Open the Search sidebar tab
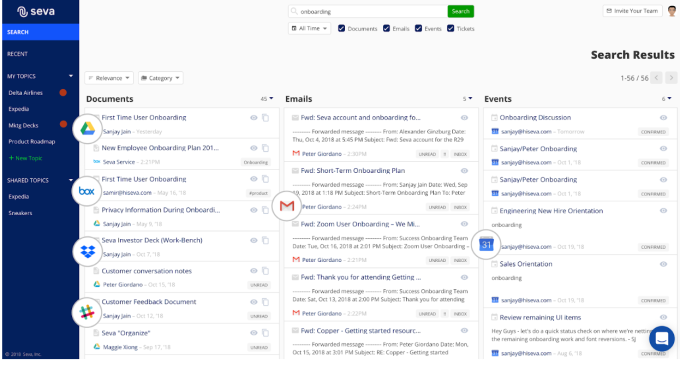The height and width of the screenshot is (370, 680). [40, 32]
